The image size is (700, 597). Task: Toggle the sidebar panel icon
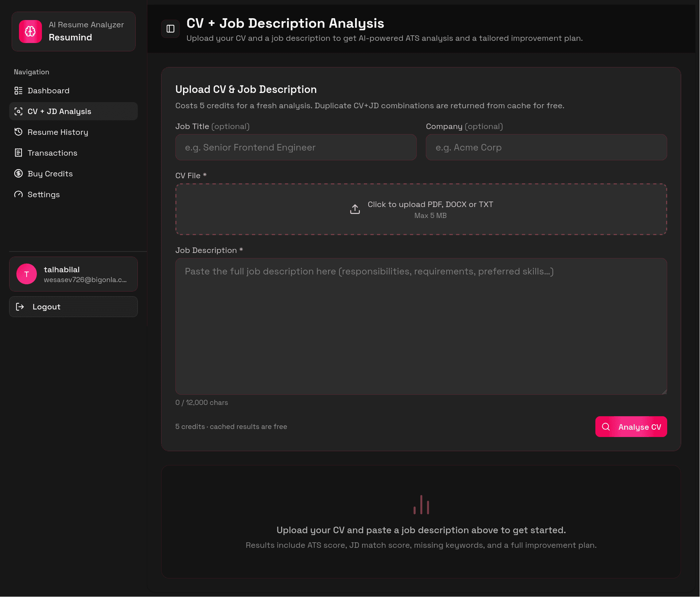click(170, 29)
